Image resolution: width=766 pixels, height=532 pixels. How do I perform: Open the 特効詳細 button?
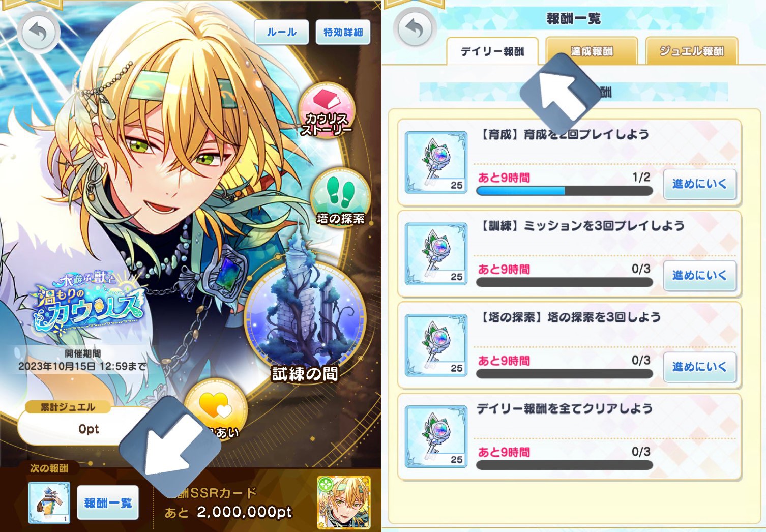tap(343, 32)
